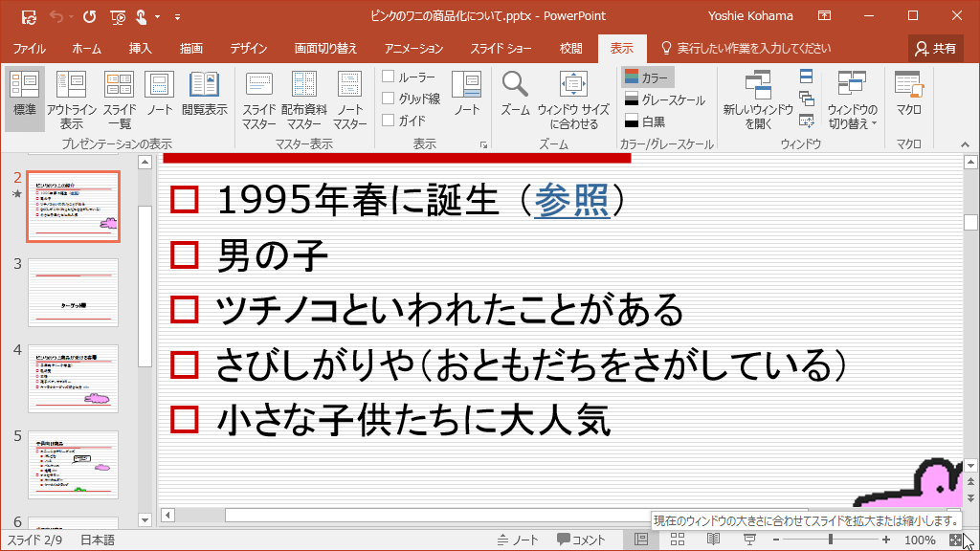Click Move Split icon
The width and height of the screenshot is (980, 551).
coord(806,121)
